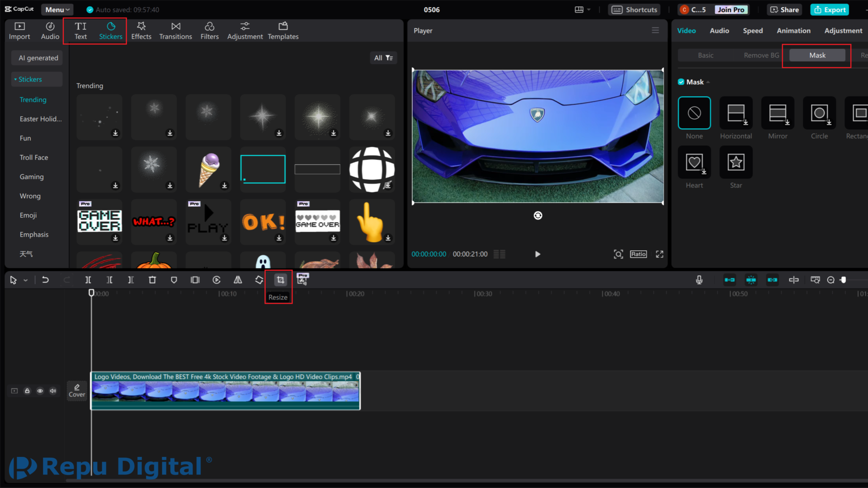The width and height of the screenshot is (868, 488).
Task: Switch to the Remove BG sub-tab
Action: click(x=761, y=55)
